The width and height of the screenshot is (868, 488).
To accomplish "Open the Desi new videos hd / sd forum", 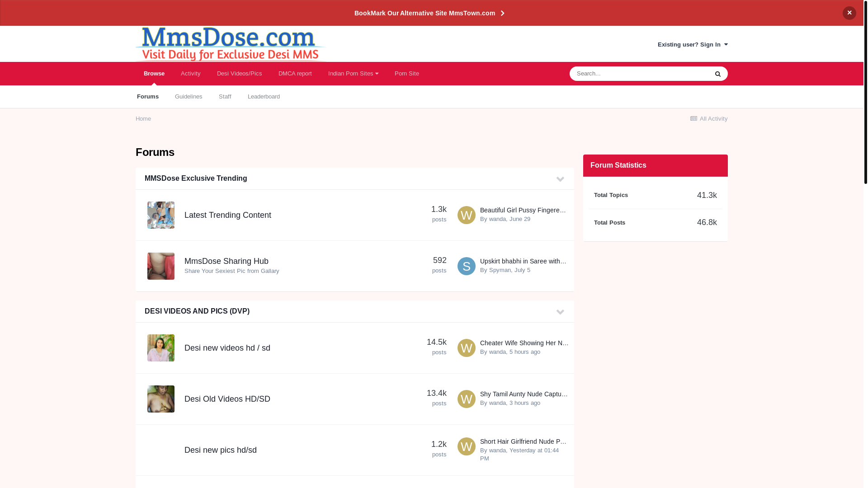I will [227, 348].
